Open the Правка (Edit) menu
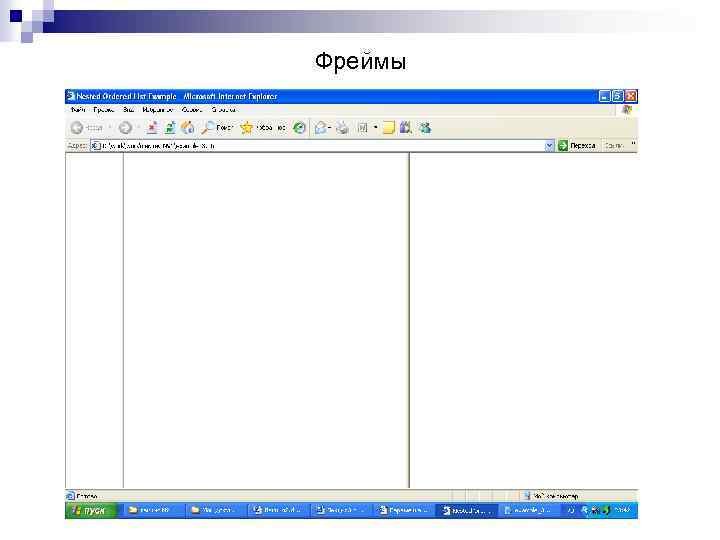This screenshot has height=540, width=720. coord(104,110)
